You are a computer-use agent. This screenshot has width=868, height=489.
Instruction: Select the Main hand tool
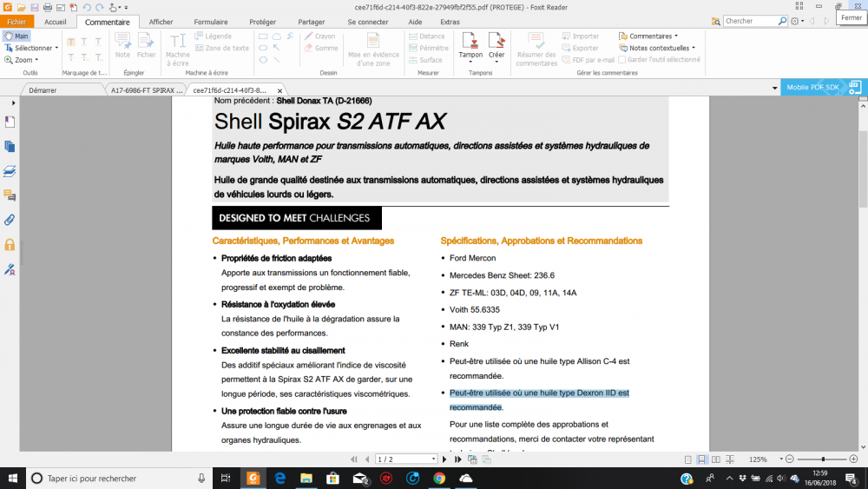tap(16, 36)
